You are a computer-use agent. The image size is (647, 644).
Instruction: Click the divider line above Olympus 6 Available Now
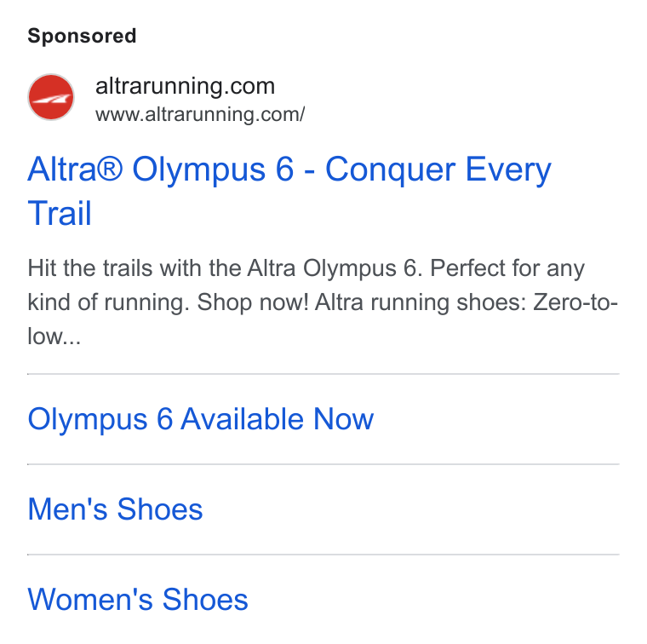323,374
